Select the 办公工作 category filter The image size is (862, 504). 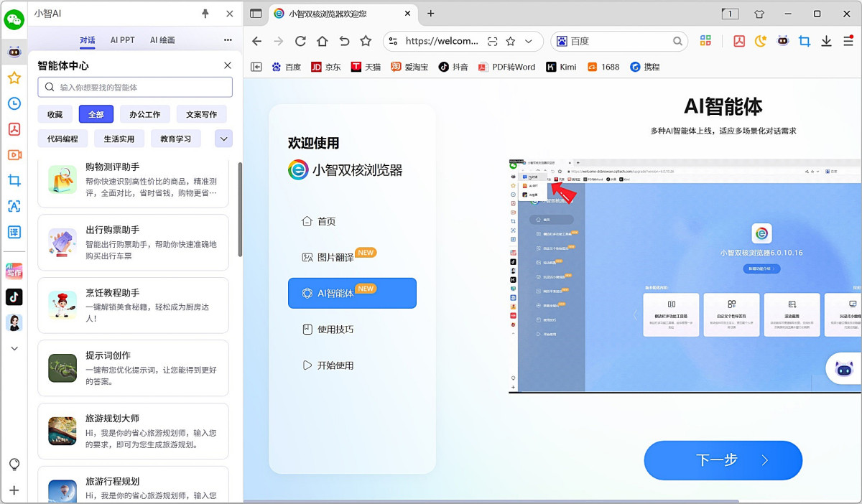point(144,113)
